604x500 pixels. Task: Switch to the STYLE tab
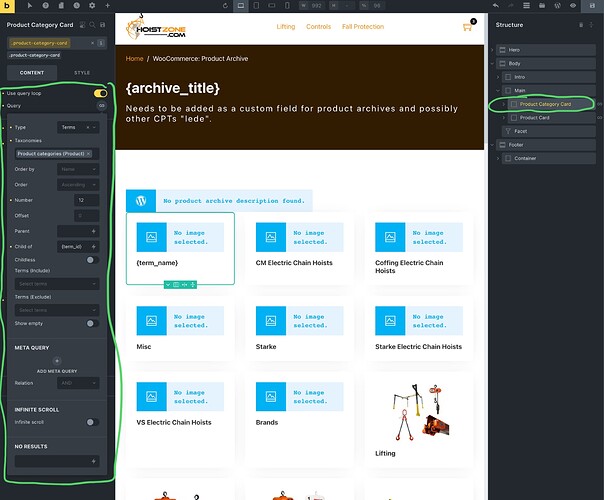pos(82,73)
